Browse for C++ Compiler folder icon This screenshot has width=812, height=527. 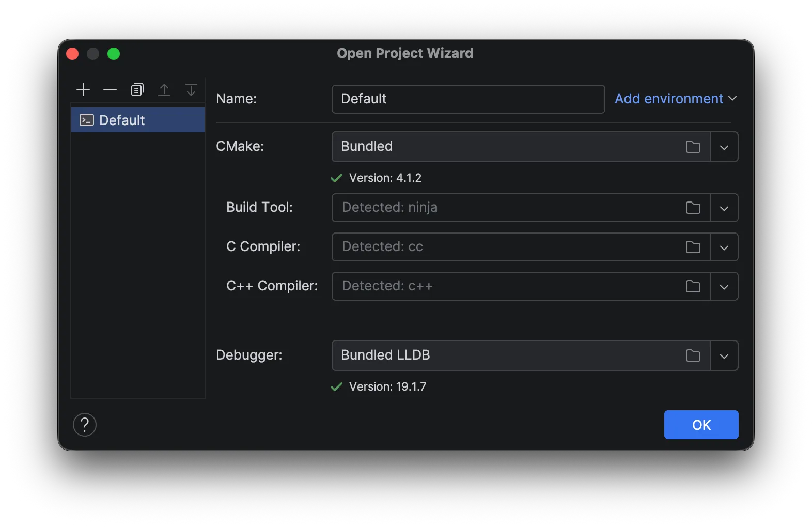(693, 287)
